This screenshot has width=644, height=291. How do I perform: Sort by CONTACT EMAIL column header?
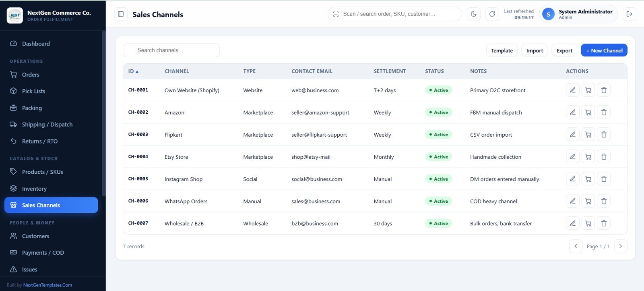click(312, 71)
